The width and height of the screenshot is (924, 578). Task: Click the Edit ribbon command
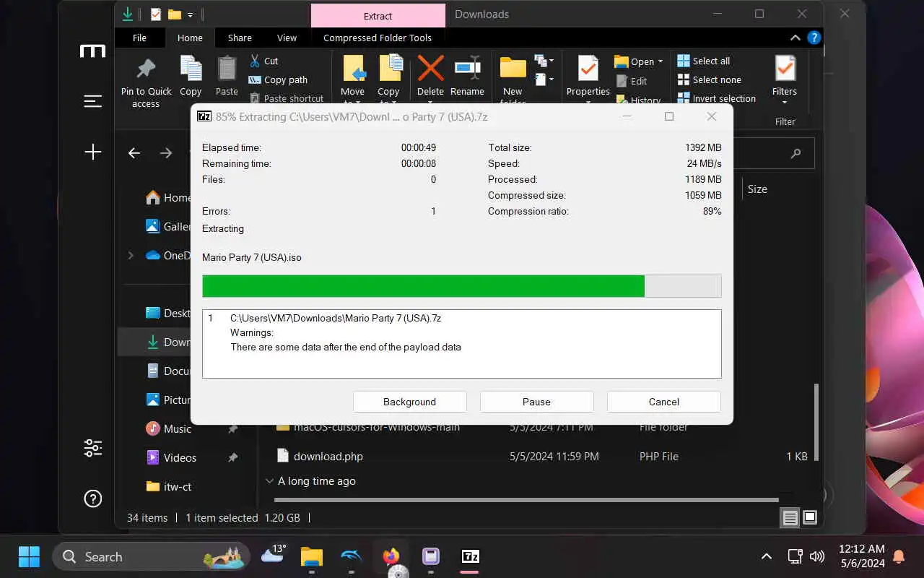632,81
